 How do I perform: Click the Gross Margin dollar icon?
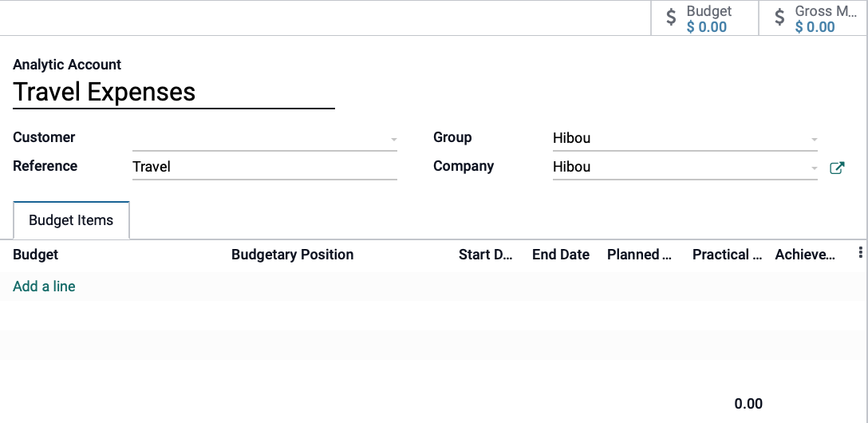pos(779,18)
